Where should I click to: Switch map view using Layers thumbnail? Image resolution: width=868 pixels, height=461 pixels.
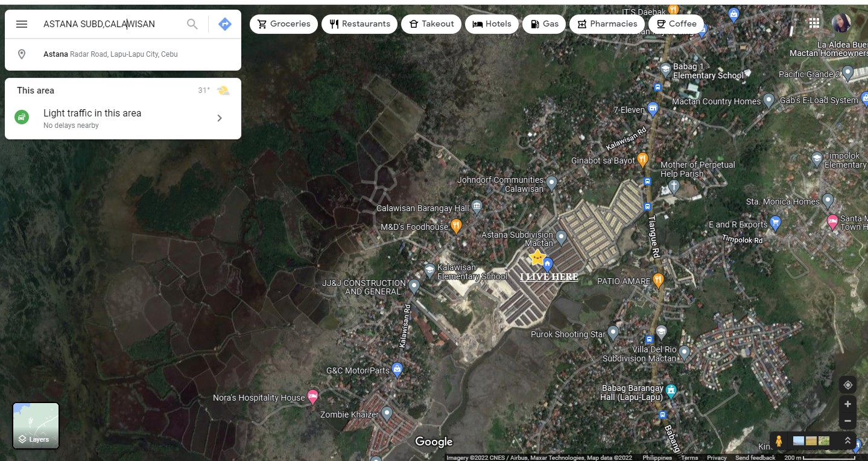pyautogui.click(x=36, y=425)
